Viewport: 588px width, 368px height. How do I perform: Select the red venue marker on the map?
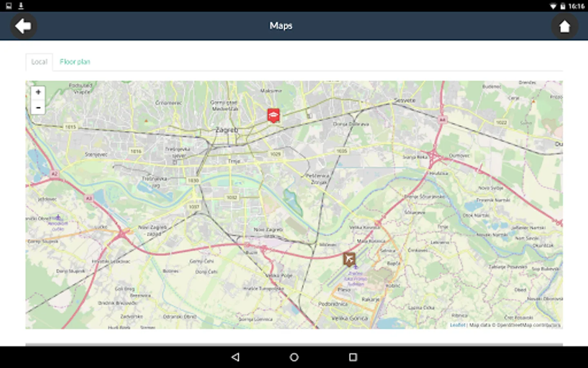pyautogui.click(x=273, y=115)
